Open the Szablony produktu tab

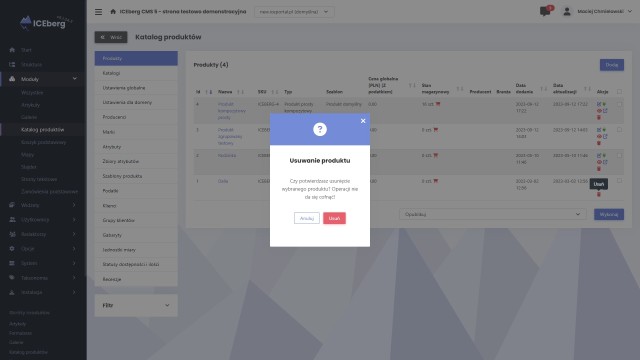coord(136,176)
